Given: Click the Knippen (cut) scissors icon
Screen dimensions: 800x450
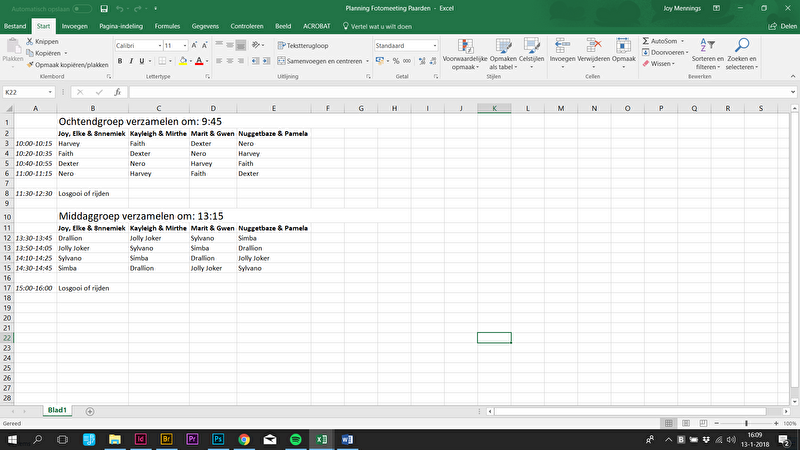Looking at the screenshot, I should click(30, 41).
